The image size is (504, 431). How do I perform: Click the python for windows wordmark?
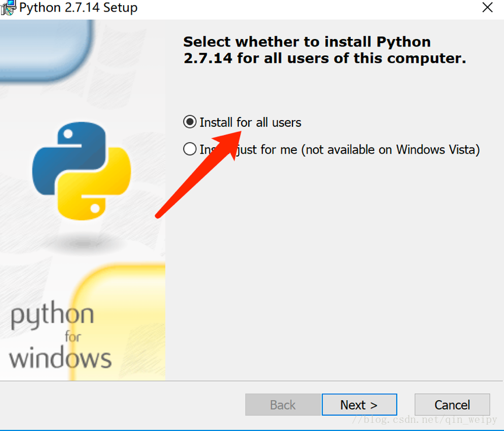(60, 335)
